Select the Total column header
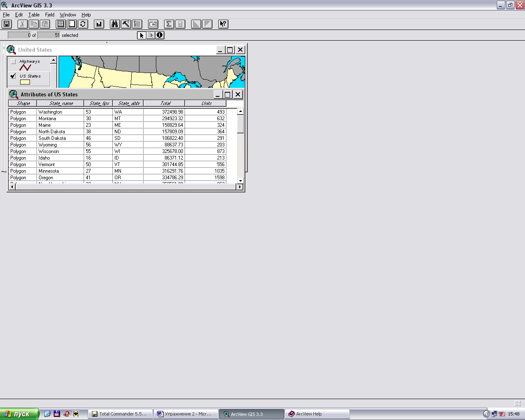Screen dimensions: 525x420 pyautogui.click(x=164, y=103)
